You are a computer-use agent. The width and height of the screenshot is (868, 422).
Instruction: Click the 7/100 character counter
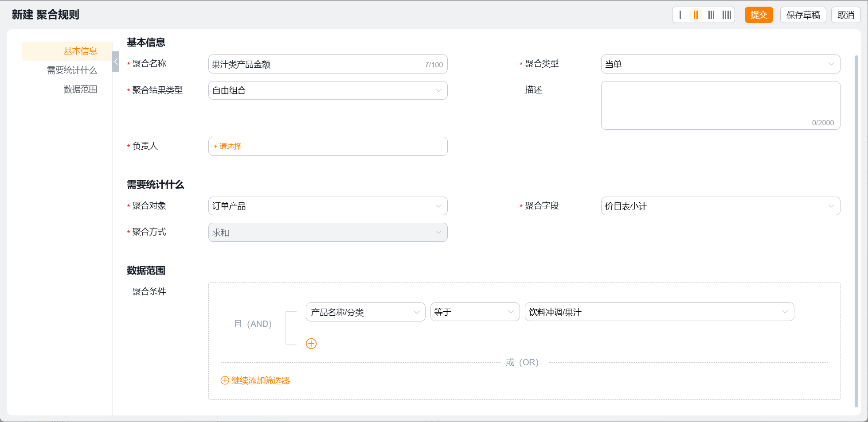434,65
